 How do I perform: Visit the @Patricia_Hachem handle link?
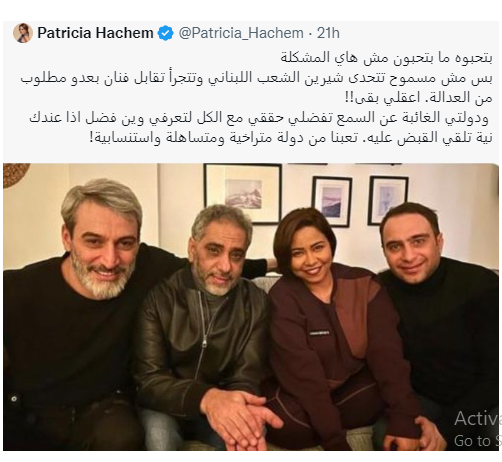point(241,33)
